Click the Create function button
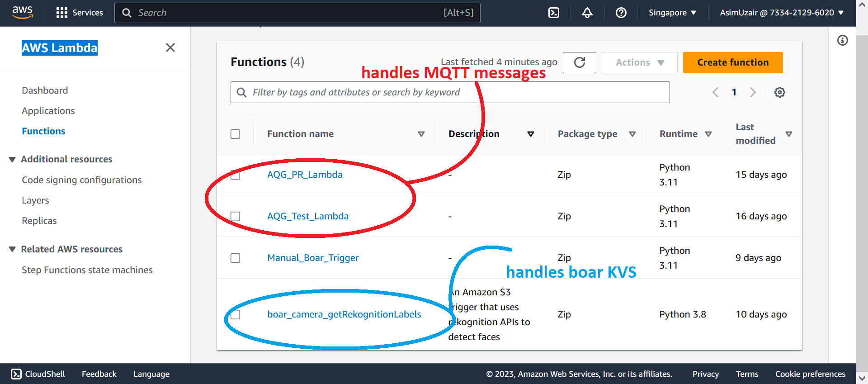868x384 pixels. (733, 62)
